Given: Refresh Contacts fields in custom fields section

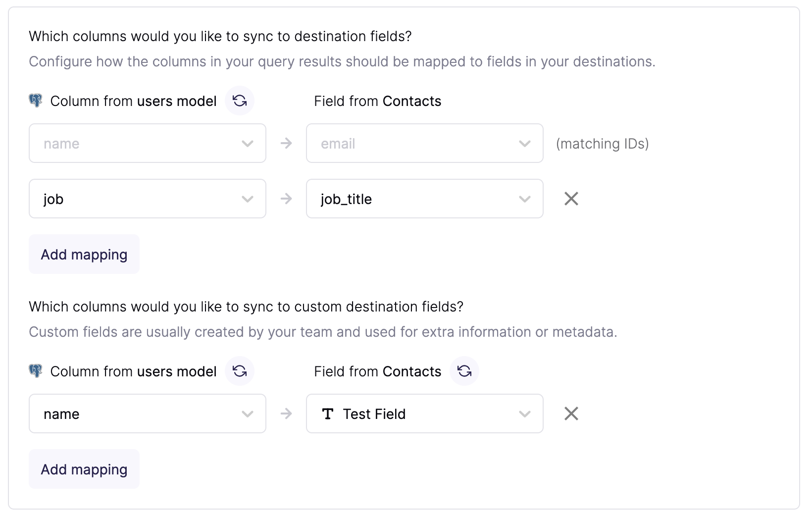Looking at the screenshot, I should point(464,371).
